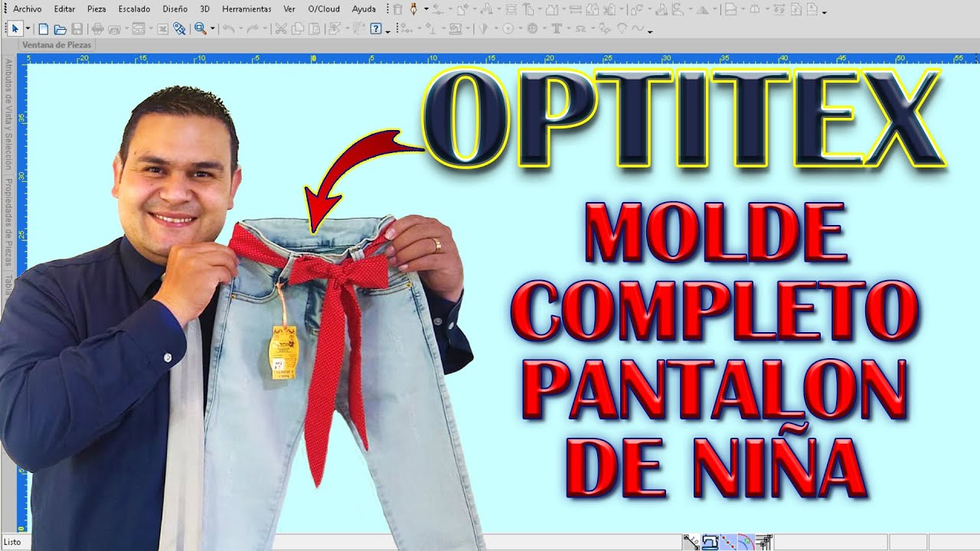This screenshot has height=551, width=980.
Task: Click the sewing machine toolbar icon
Action: pyautogui.click(x=456, y=28)
